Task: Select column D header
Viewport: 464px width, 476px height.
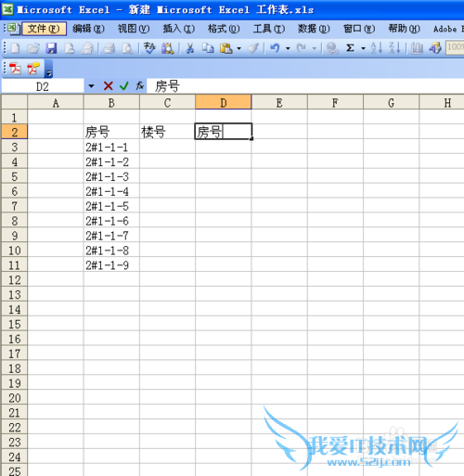Action: click(224, 102)
